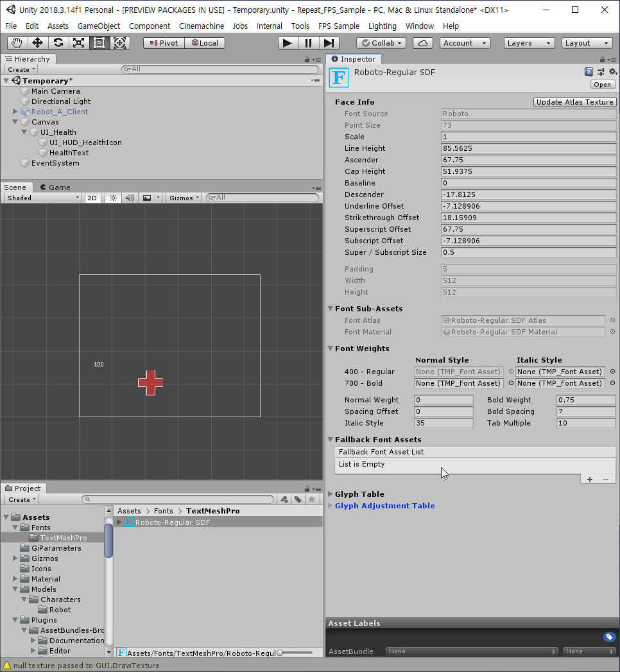Screen dimensions: 620x672
Task: Search by label in Project panel
Action: coord(298,499)
